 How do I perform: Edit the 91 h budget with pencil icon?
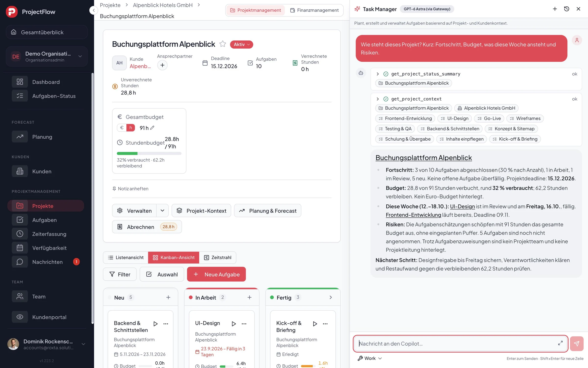click(x=152, y=128)
